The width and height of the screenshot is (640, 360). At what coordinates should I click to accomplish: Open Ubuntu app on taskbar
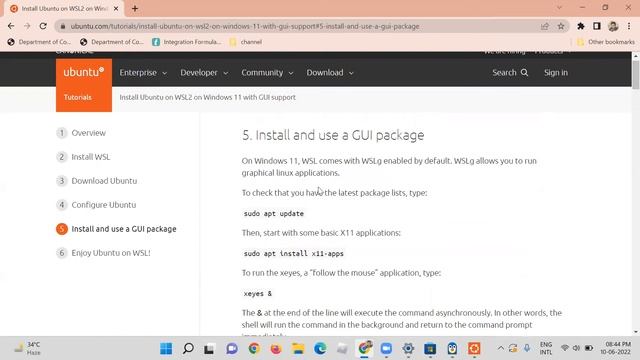click(474, 348)
